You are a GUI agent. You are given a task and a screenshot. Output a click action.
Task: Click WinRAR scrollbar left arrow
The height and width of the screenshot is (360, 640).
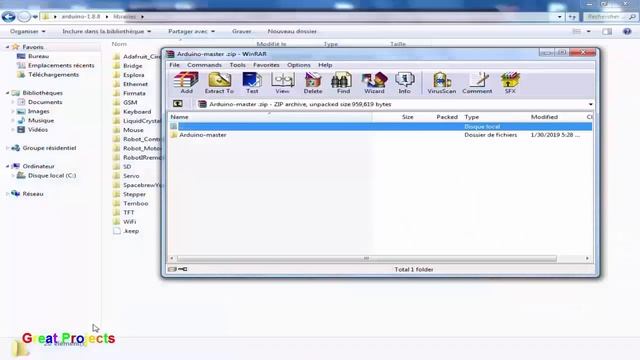point(171,258)
